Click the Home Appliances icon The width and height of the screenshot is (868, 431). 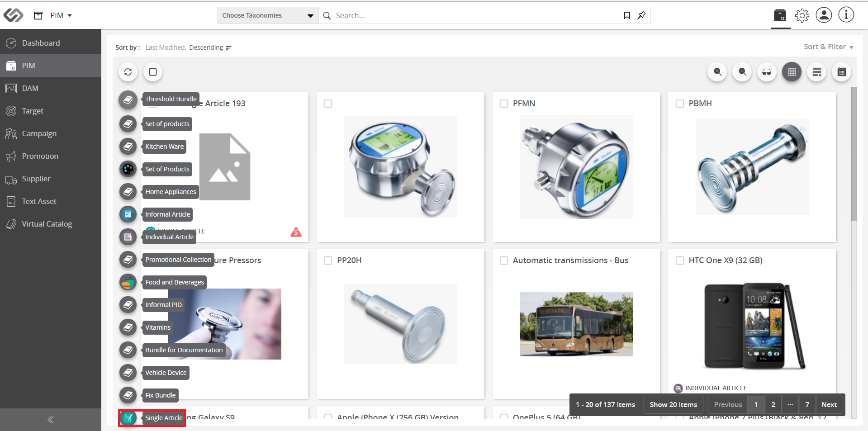point(128,191)
